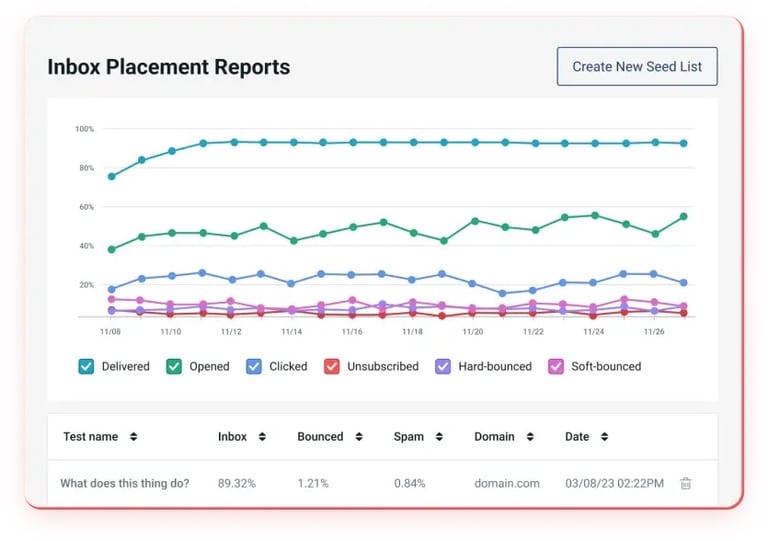
Task: Click the 11/08 x-axis date label
Action: tap(110, 331)
